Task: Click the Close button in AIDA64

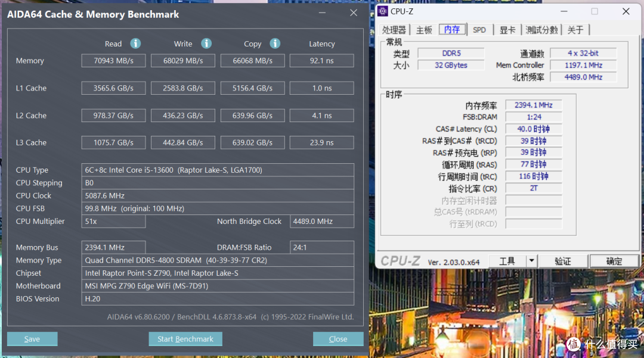Action: 338,339
